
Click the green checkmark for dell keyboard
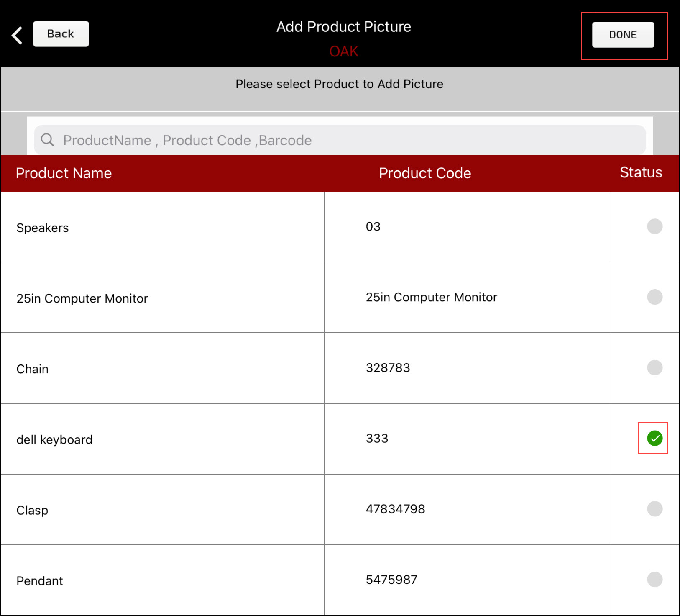(x=654, y=438)
